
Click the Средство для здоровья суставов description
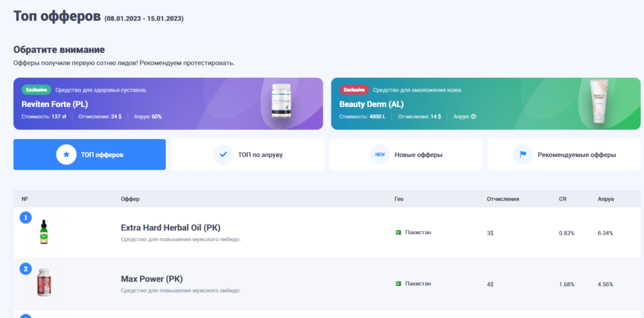click(x=101, y=90)
